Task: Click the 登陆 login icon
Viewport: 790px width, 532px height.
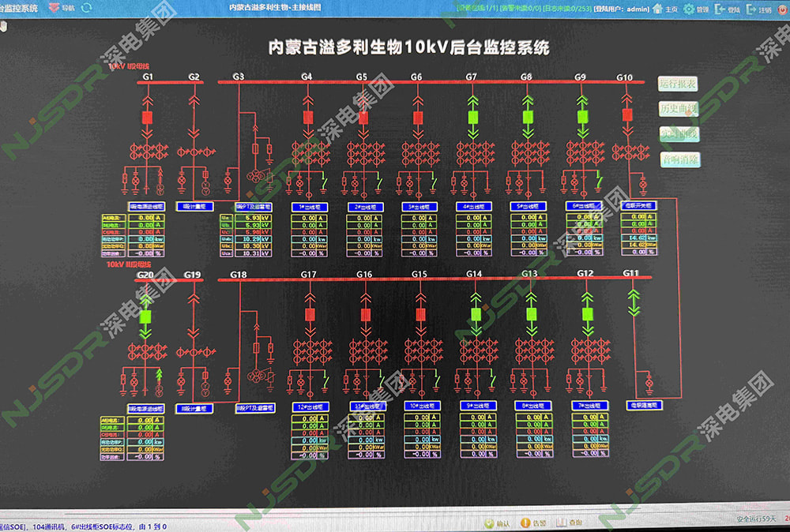Action: (x=720, y=9)
